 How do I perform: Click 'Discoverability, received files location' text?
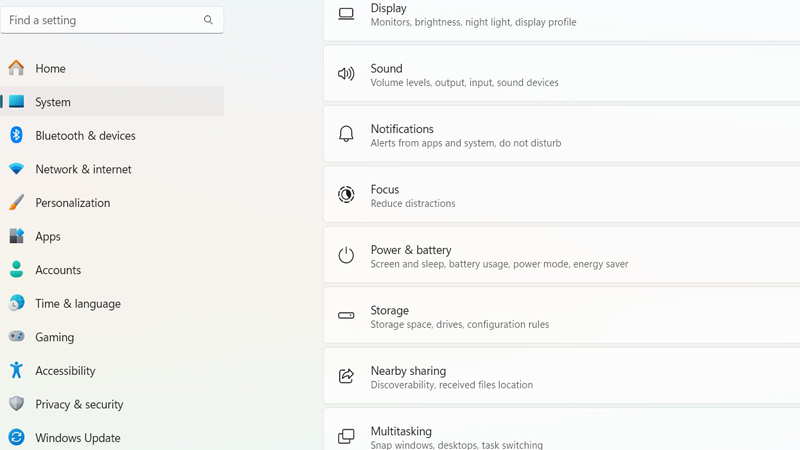tap(452, 385)
